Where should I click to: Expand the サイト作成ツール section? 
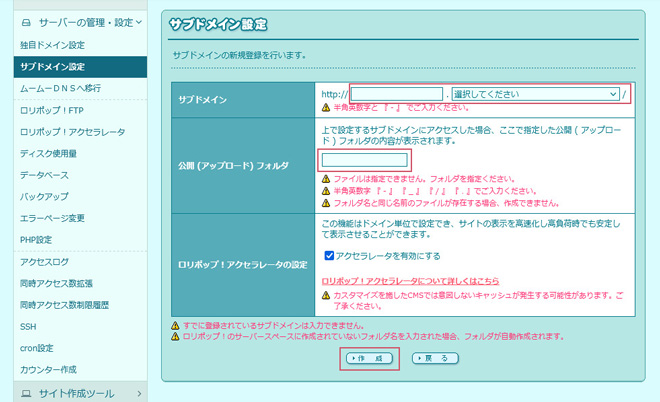138,393
